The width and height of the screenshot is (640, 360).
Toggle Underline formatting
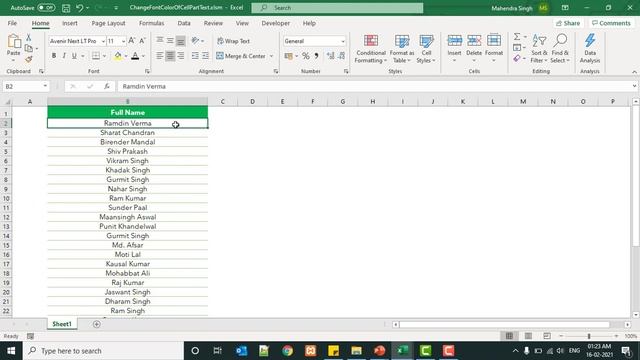point(74,56)
